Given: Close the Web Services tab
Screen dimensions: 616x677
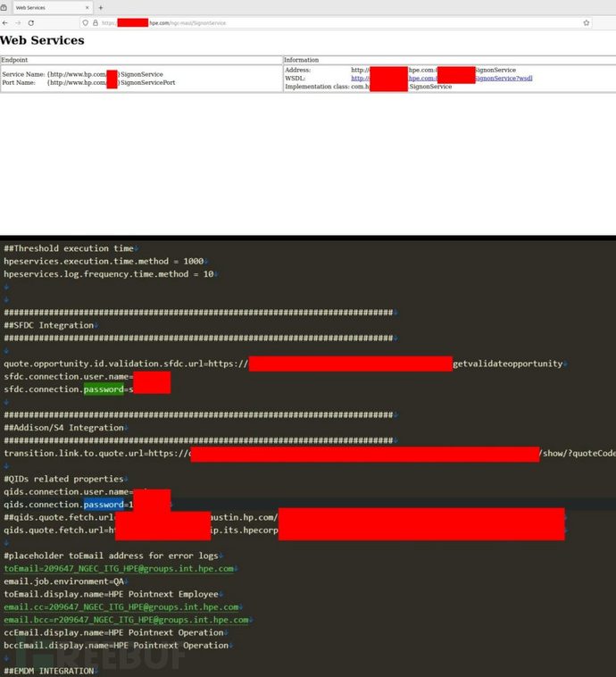Looking at the screenshot, I should pos(87,7).
